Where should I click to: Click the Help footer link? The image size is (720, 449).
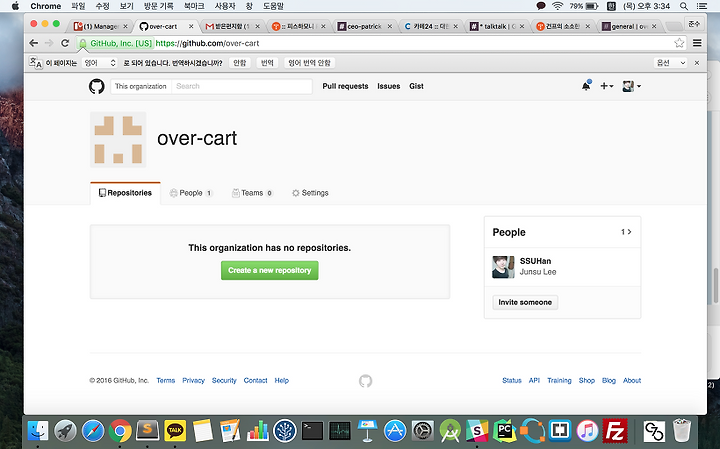(x=281, y=381)
